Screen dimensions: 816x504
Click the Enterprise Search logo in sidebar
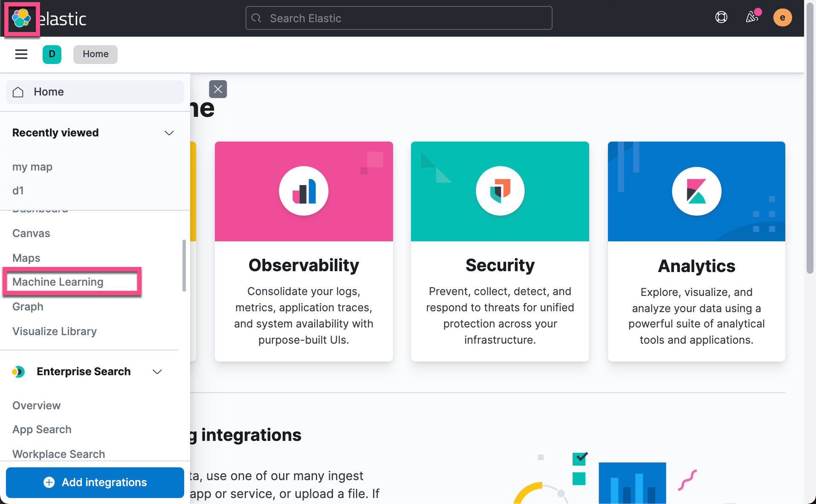[x=18, y=371]
